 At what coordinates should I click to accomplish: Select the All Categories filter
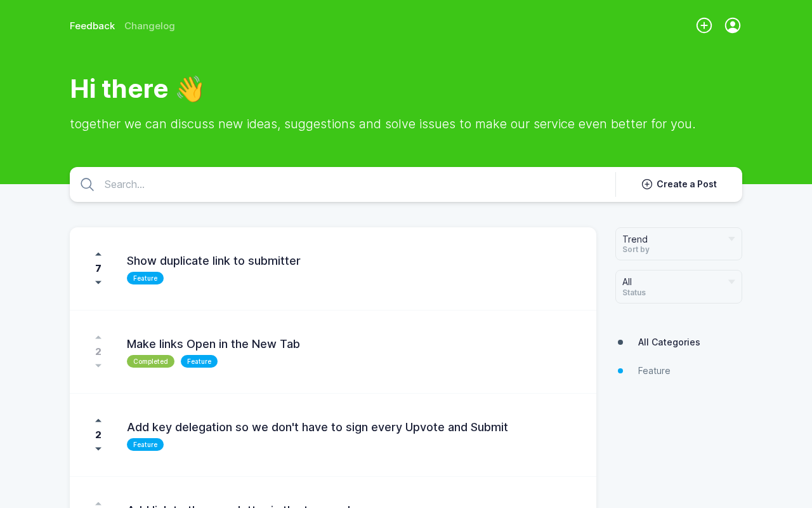669,342
